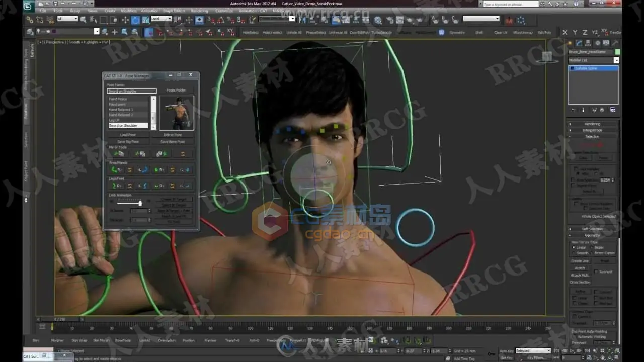This screenshot has width=644, height=362.
Task: Click first Mirror Tools icon in Pose Manager
Action: [119, 154]
